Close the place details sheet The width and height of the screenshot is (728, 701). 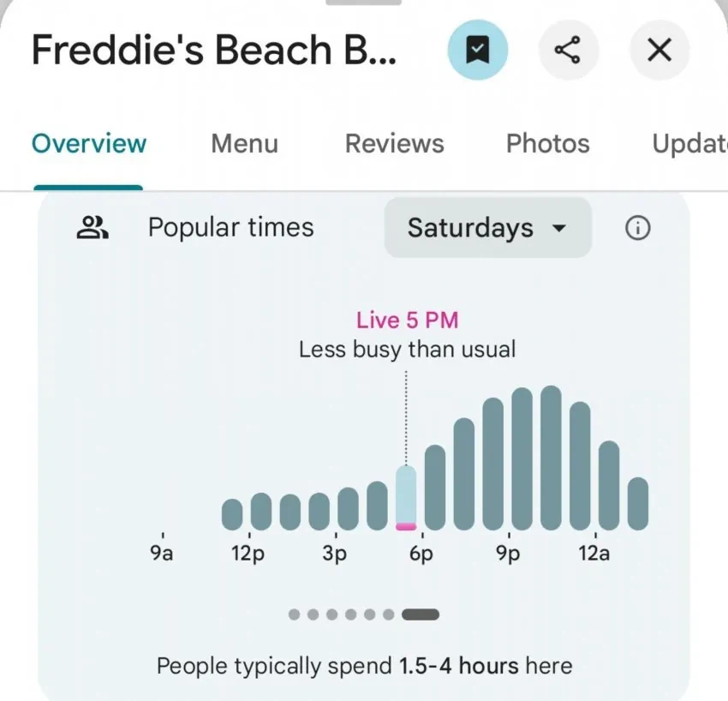659,50
